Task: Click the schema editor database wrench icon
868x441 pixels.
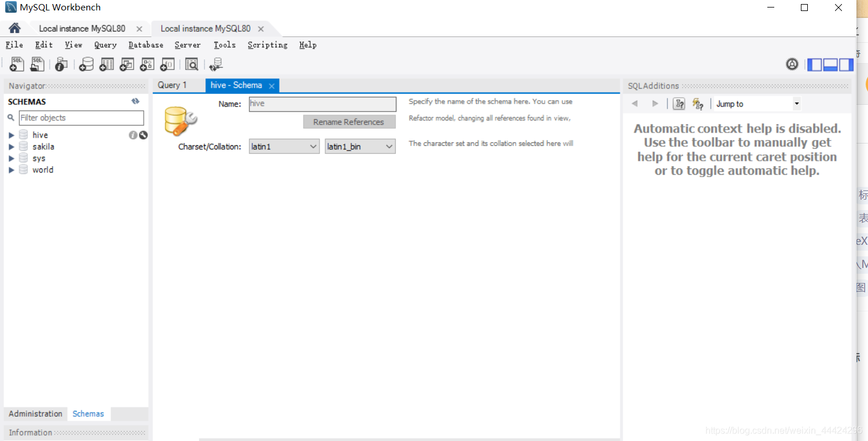Action: (181, 121)
